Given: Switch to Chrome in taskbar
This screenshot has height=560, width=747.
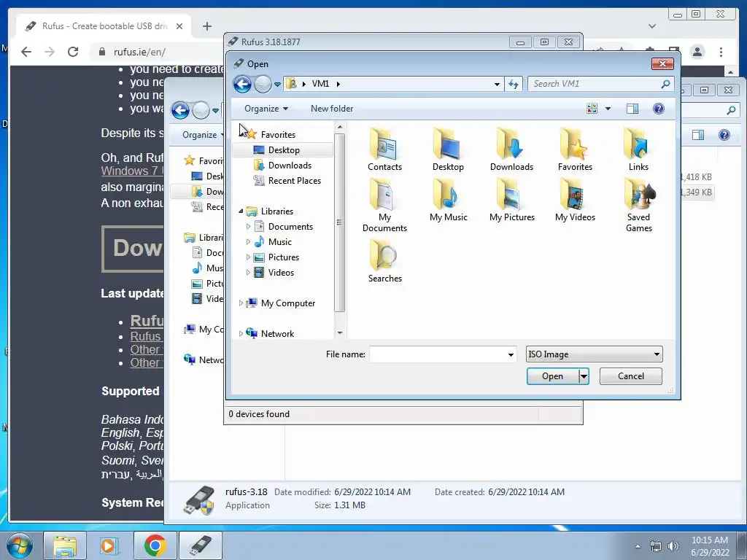Looking at the screenshot, I should (155, 545).
